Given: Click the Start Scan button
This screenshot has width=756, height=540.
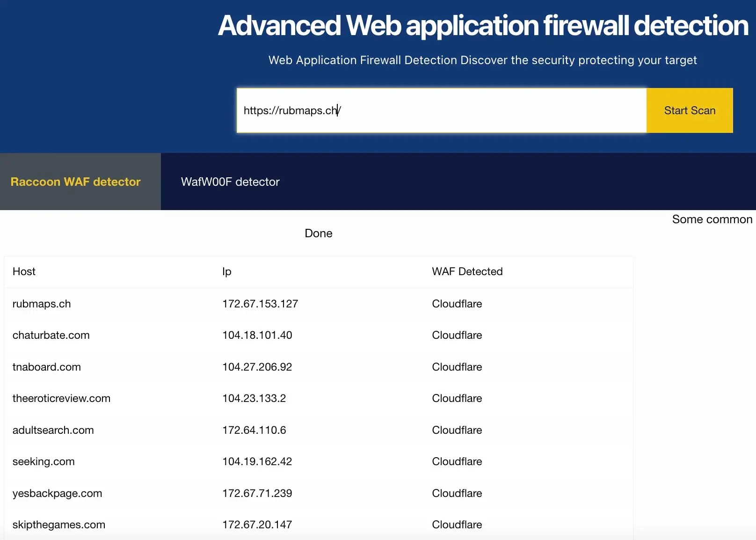Looking at the screenshot, I should [x=690, y=110].
